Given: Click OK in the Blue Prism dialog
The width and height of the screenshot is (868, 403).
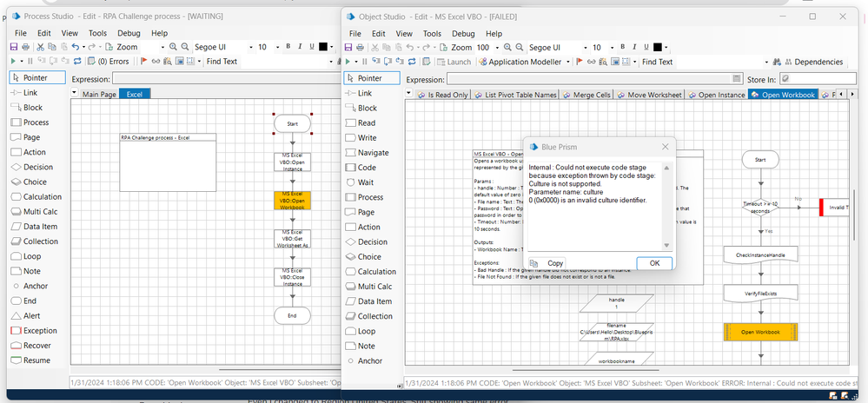Looking at the screenshot, I should [654, 263].
